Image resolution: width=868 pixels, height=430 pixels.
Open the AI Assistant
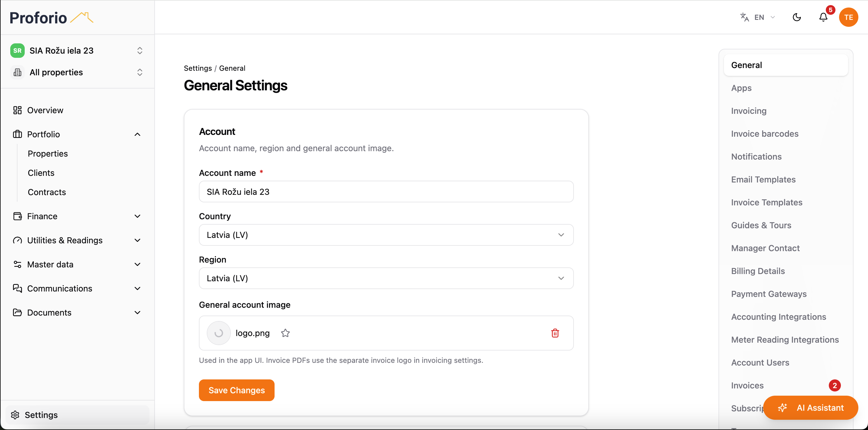[810, 408]
